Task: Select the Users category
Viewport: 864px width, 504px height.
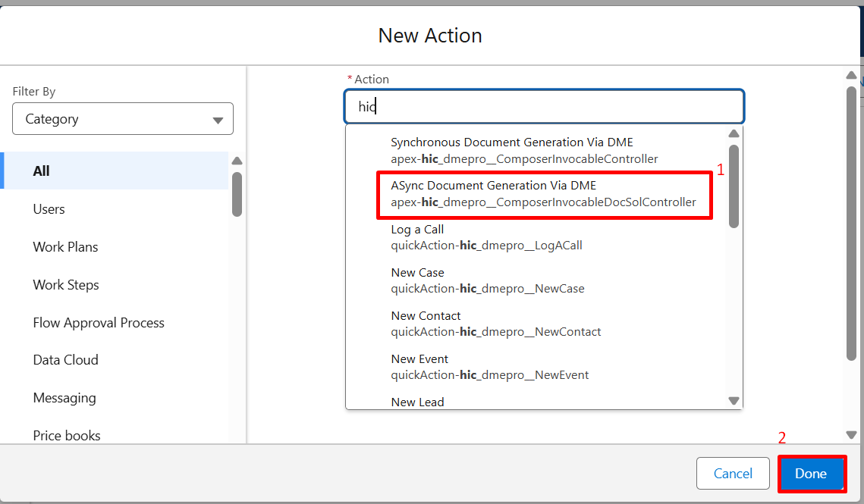Action: [115, 208]
